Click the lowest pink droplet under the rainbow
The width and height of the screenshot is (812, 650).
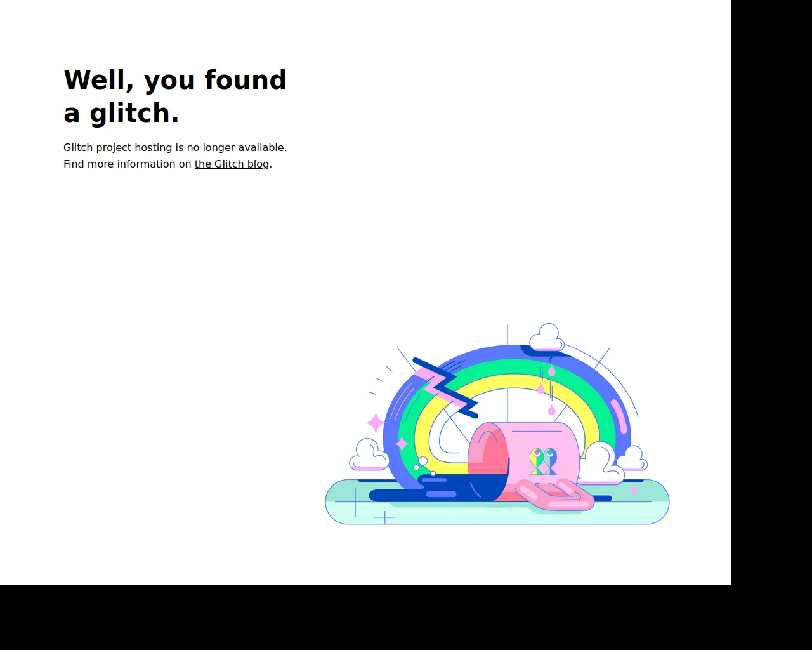(552, 411)
